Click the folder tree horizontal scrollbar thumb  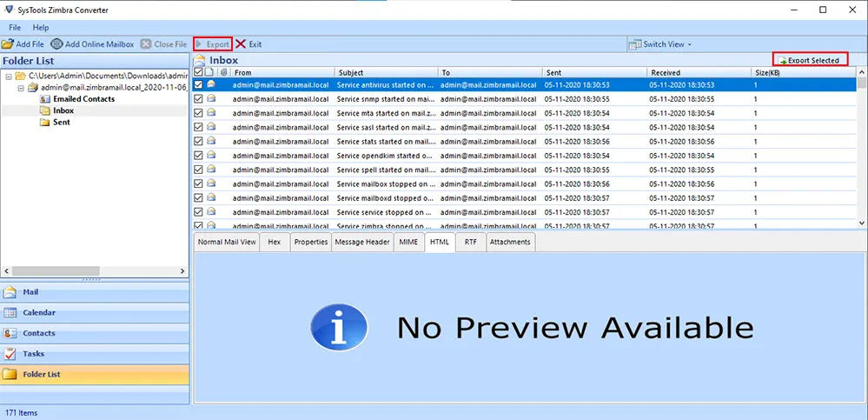pos(56,271)
